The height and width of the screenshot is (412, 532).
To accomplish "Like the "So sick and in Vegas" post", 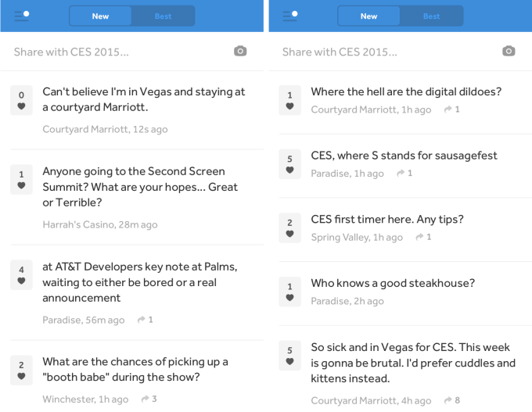I will pos(289,362).
